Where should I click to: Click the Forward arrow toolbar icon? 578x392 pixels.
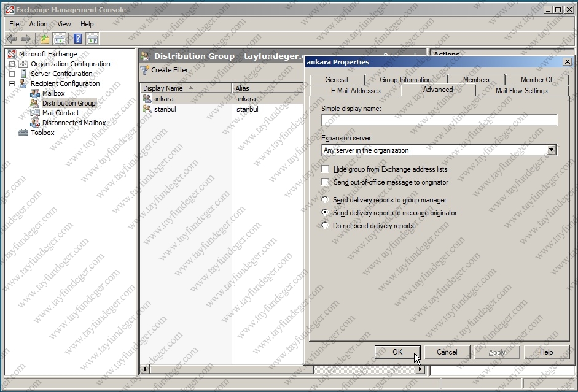[x=26, y=39]
